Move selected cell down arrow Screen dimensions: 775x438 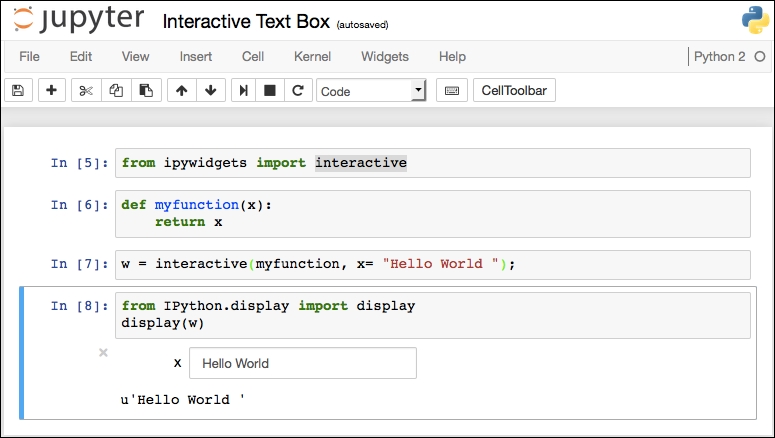211,90
